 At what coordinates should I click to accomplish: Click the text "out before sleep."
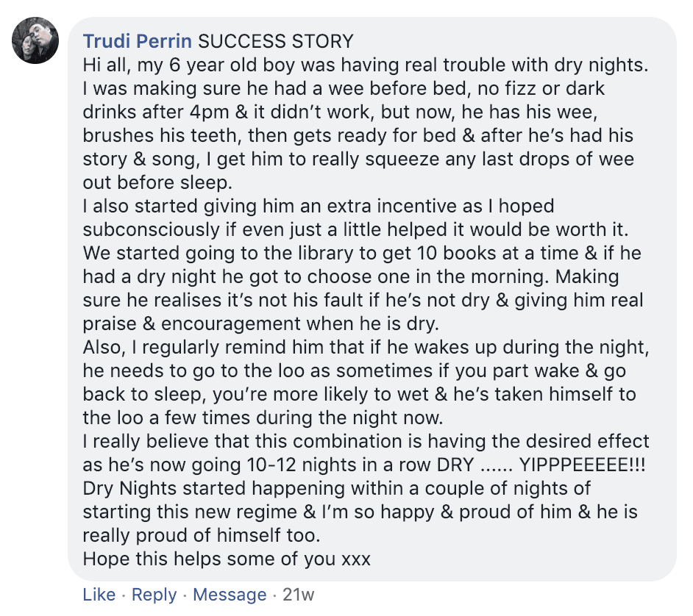tap(156, 182)
